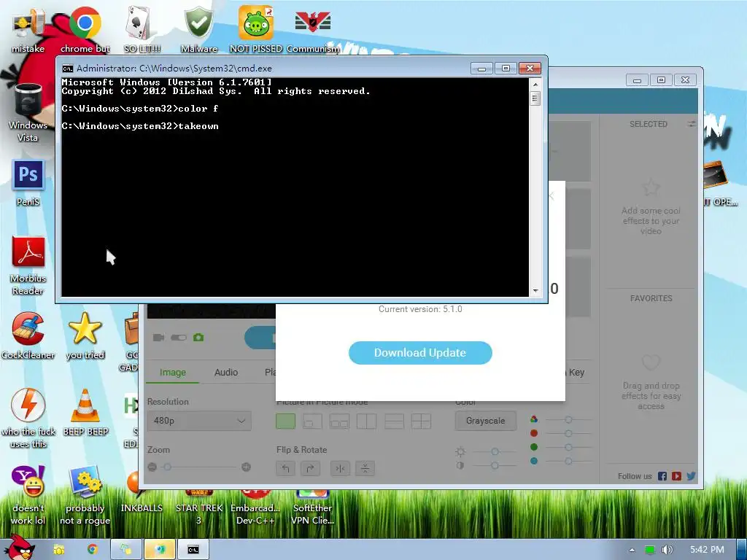Open the NOT PISSED desktop icon

[x=256, y=29]
